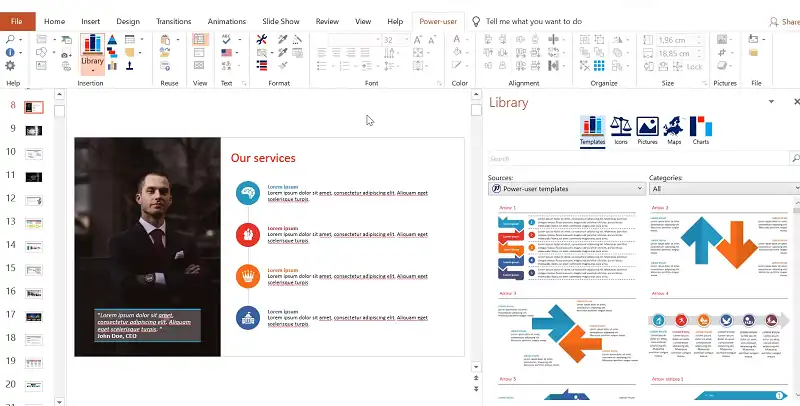
Task: Toggle the Lock aspect ratio option
Action: (x=688, y=67)
